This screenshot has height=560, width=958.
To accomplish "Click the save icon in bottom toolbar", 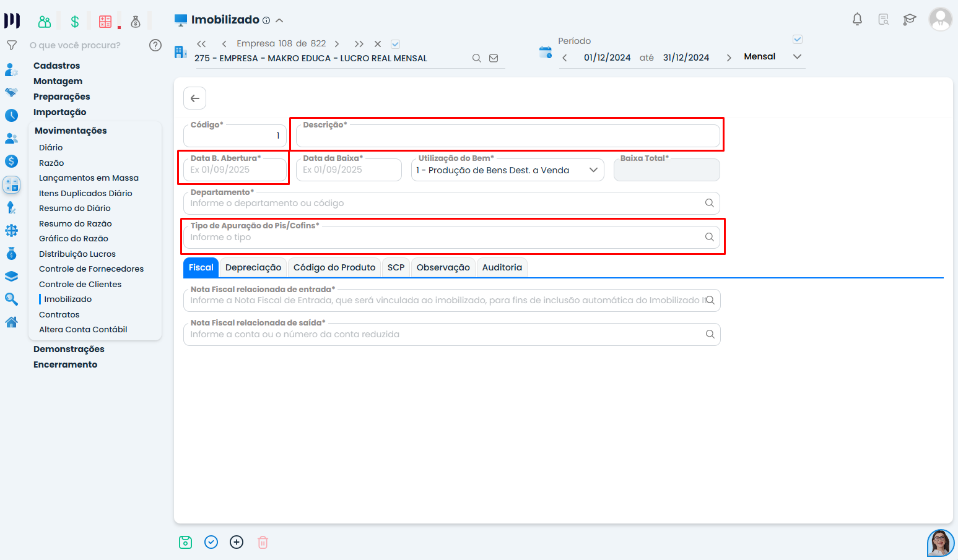I will coord(185,542).
